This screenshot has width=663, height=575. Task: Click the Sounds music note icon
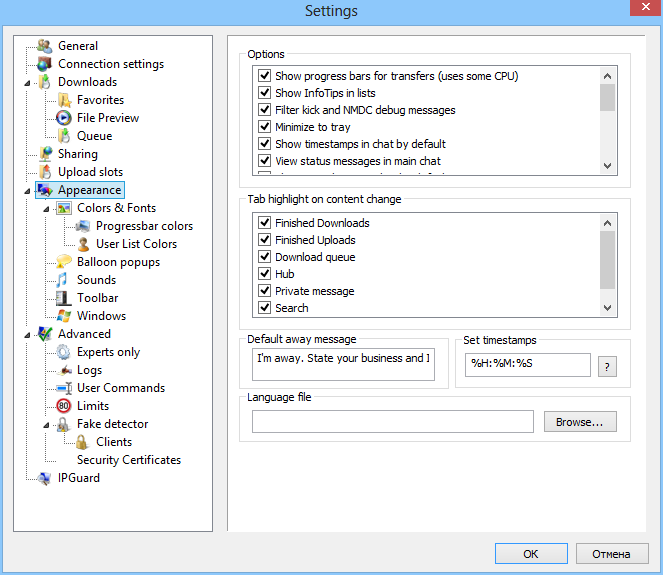coord(64,280)
